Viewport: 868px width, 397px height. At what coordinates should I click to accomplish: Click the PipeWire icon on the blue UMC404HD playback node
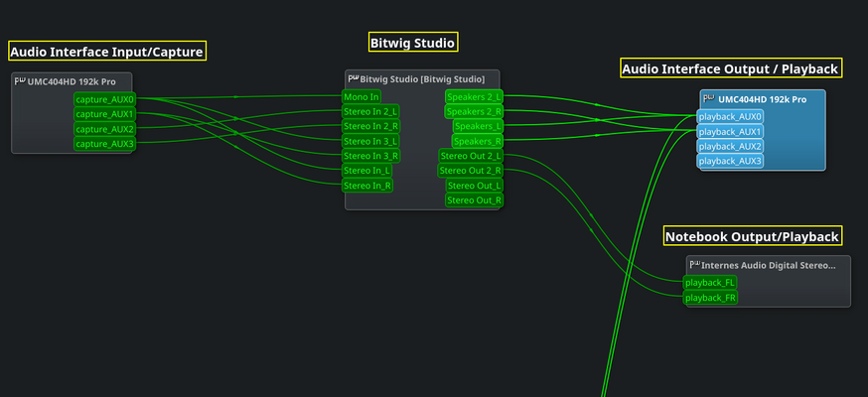(708, 99)
